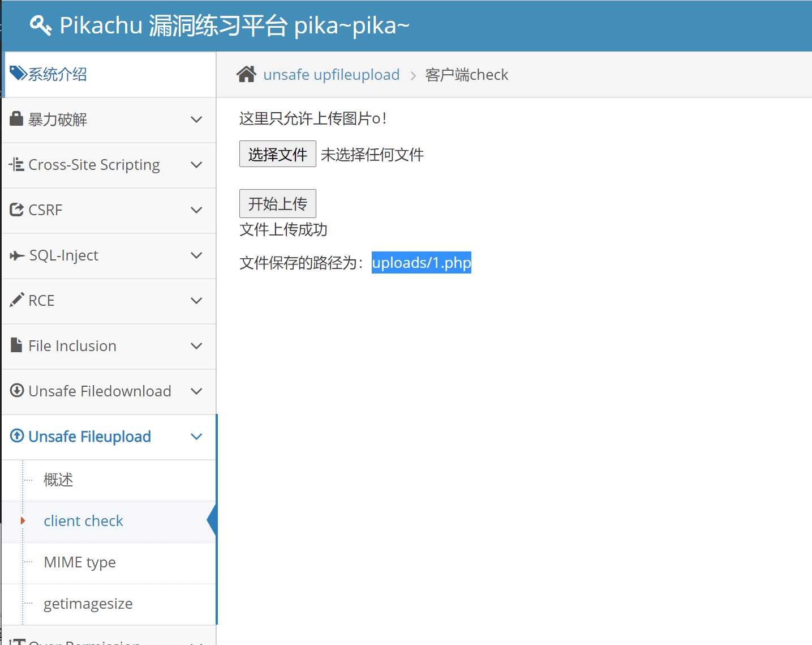Click the File Inclusion document icon

click(x=17, y=345)
